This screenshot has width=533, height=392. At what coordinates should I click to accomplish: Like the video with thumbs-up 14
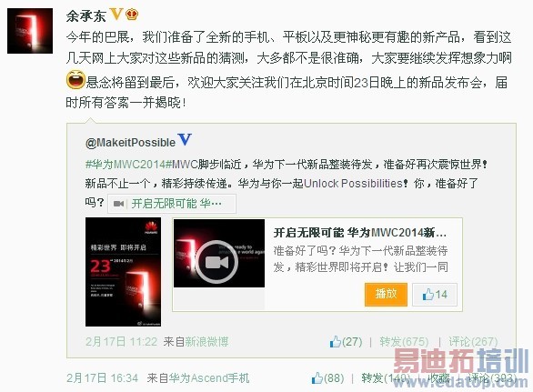pos(435,295)
